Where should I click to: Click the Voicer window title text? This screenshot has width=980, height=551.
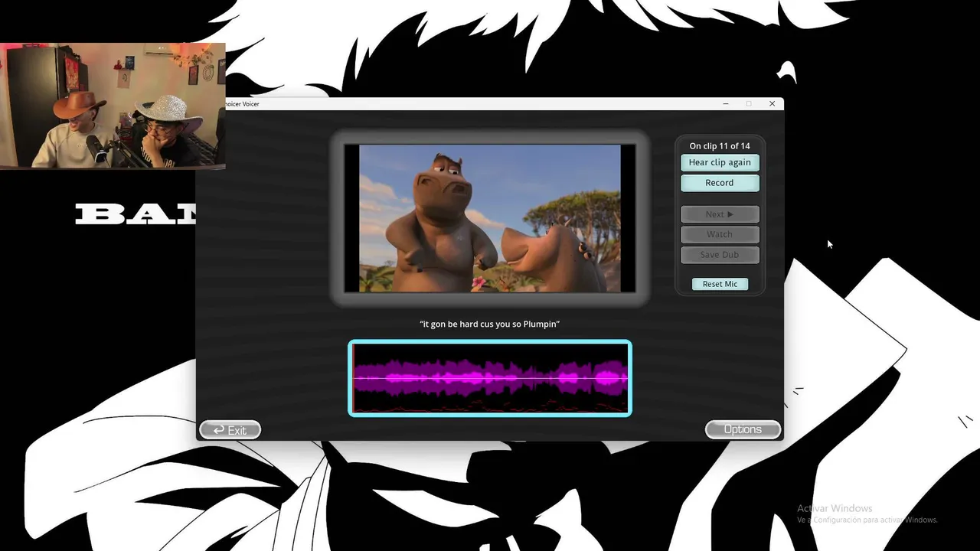[x=242, y=104]
